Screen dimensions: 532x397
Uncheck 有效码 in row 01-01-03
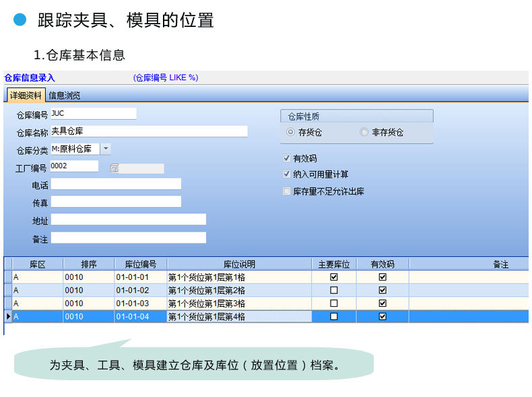click(x=383, y=303)
